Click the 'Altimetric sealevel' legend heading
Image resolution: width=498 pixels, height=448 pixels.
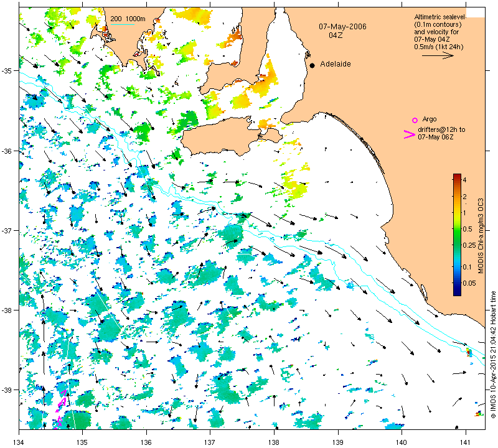tap(440, 17)
